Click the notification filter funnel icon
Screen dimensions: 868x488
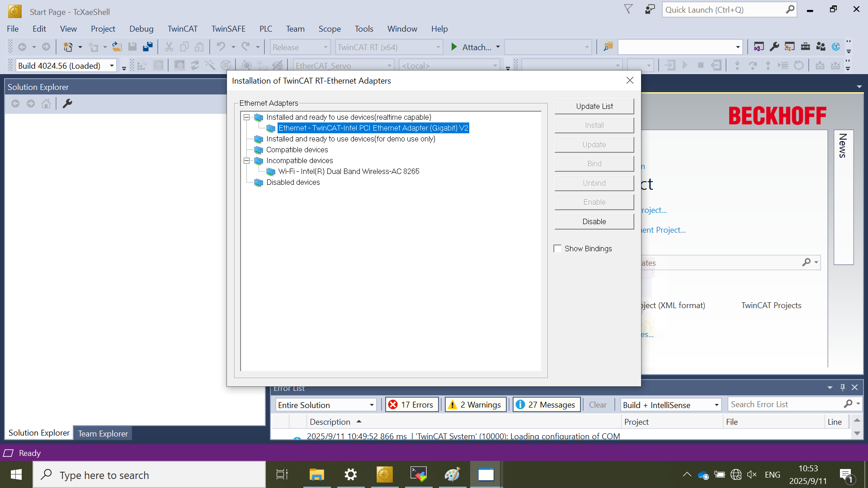628,9
